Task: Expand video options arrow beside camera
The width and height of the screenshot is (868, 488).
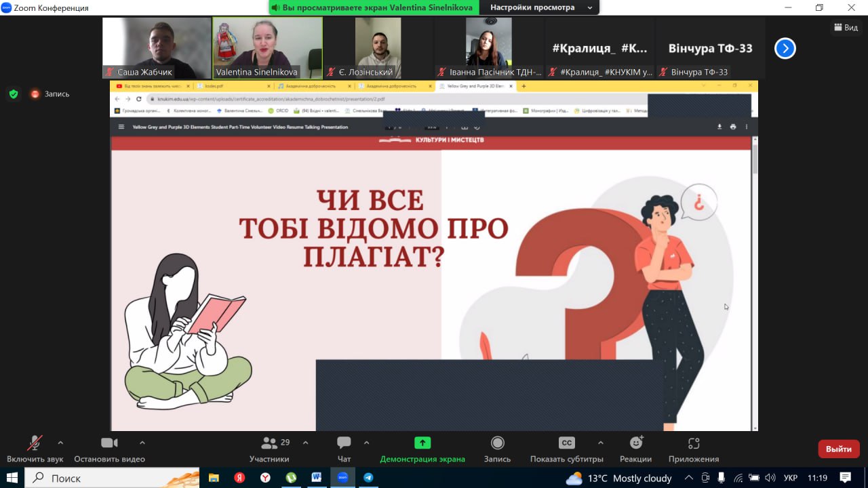Action: click(x=142, y=443)
